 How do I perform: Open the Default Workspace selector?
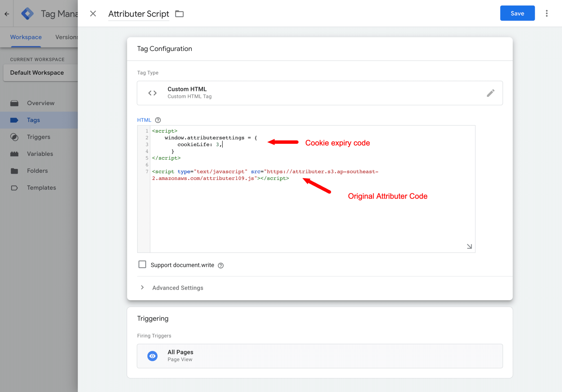(x=37, y=73)
